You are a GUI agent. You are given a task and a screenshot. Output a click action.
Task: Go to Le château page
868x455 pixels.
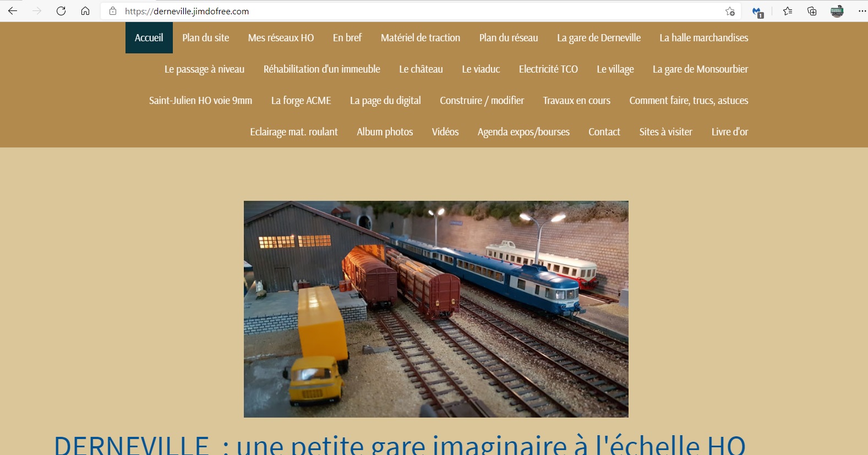[421, 69]
